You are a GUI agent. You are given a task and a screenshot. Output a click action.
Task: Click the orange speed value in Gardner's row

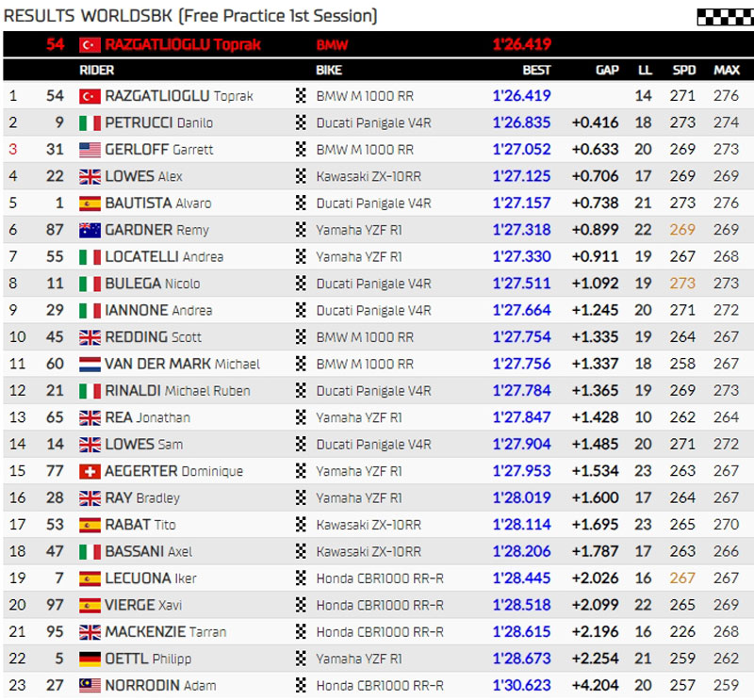click(682, 230)
